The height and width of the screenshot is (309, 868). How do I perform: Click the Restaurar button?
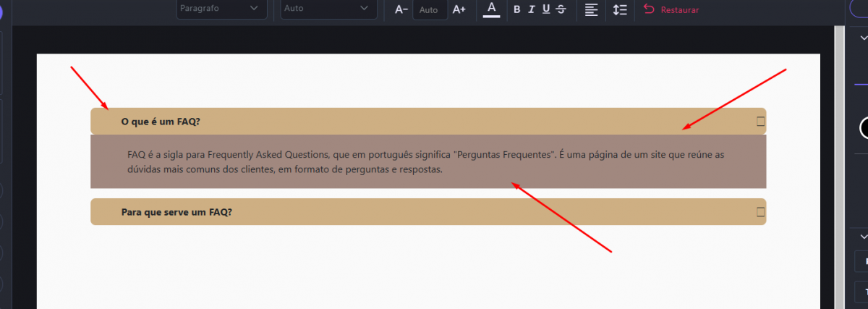671,10
